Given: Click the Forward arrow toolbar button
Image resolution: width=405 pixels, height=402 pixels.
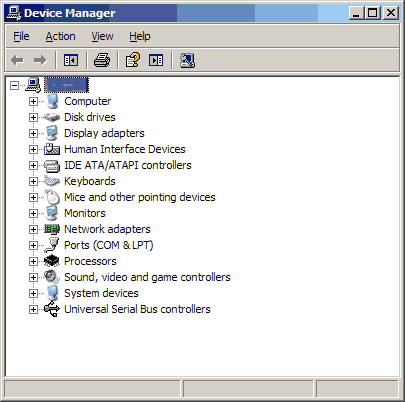Looking at the screenshot, I should (40, 60).
